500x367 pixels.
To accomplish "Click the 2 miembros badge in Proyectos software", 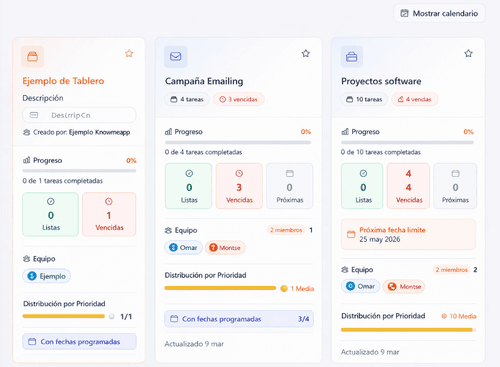I will (x=451, y=270).
